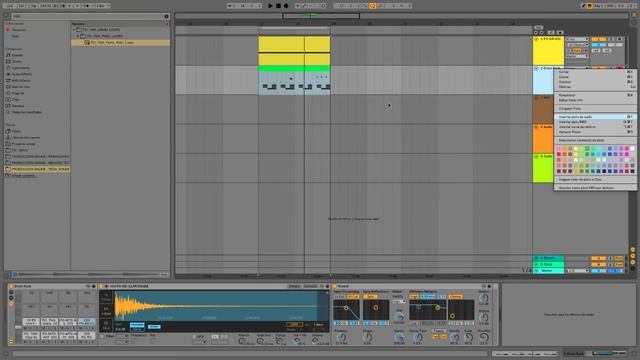640x360 pixels.
Task: Clear the browser search with the X icon
Action: point(167,16)
